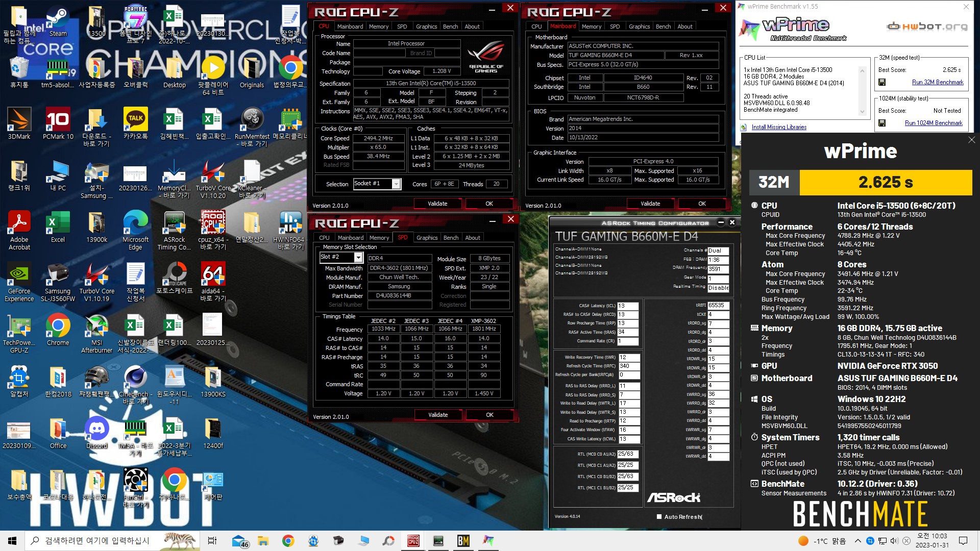
Task: Select the 내 PC desktop icon
Action: coord(58,175)
